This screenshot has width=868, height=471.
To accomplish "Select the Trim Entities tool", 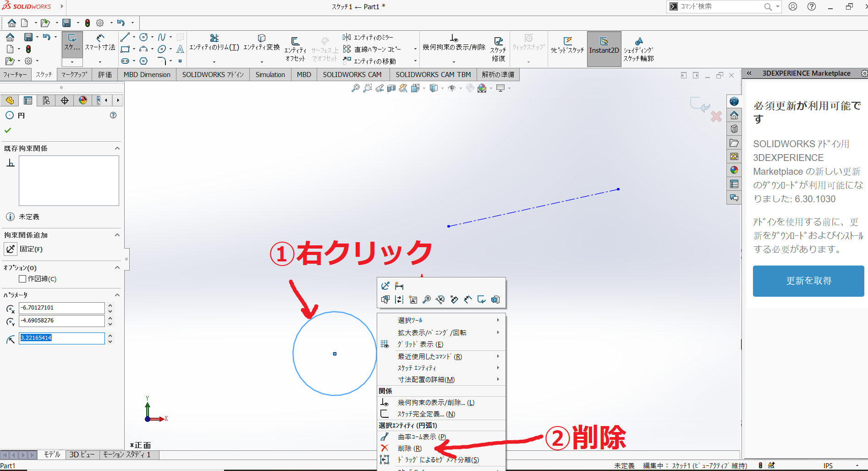I will pos(214,43).
